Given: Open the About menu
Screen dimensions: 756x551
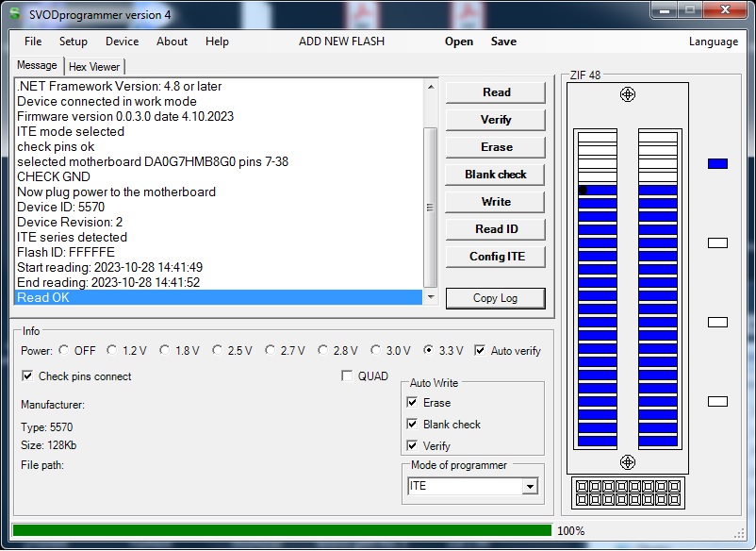Looking at the screenshot, I should click(172, 42).
